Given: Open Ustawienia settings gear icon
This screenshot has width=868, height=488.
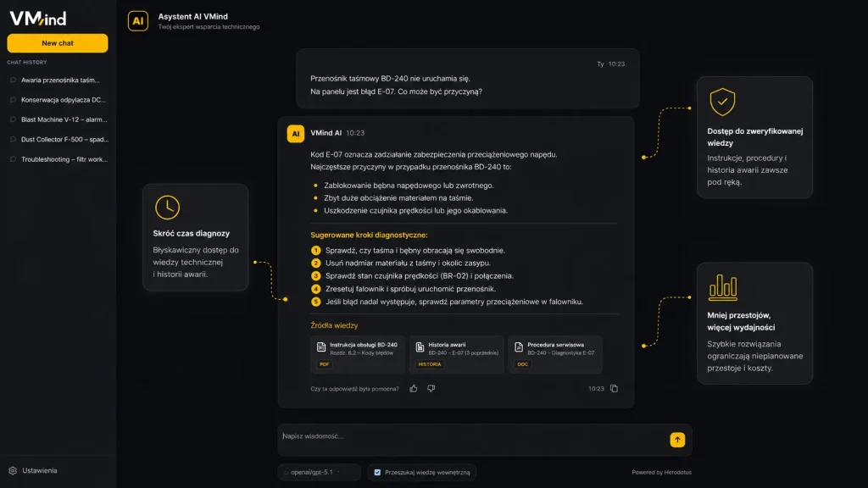Looking at the screenshot, I should tap(13, 471).
